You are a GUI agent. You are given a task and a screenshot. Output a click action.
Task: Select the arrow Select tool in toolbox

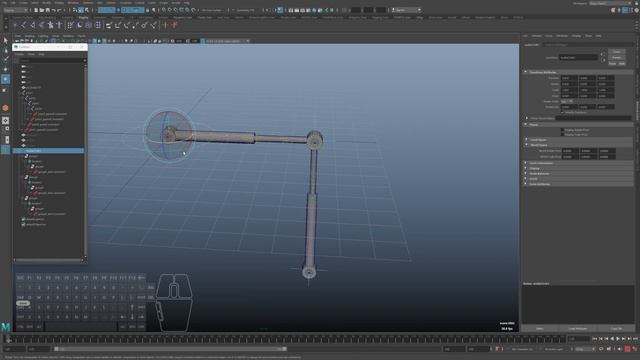(5, 40)
